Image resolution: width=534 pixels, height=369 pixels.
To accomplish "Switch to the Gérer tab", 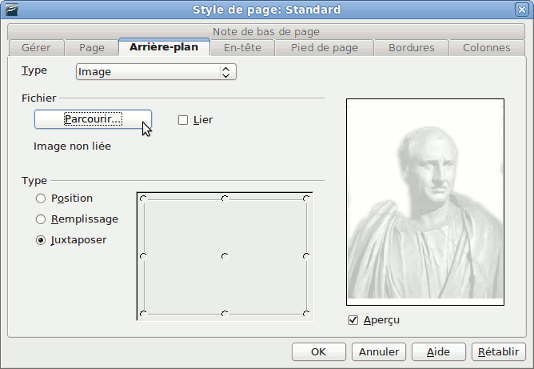I will (x=36, y=48).
